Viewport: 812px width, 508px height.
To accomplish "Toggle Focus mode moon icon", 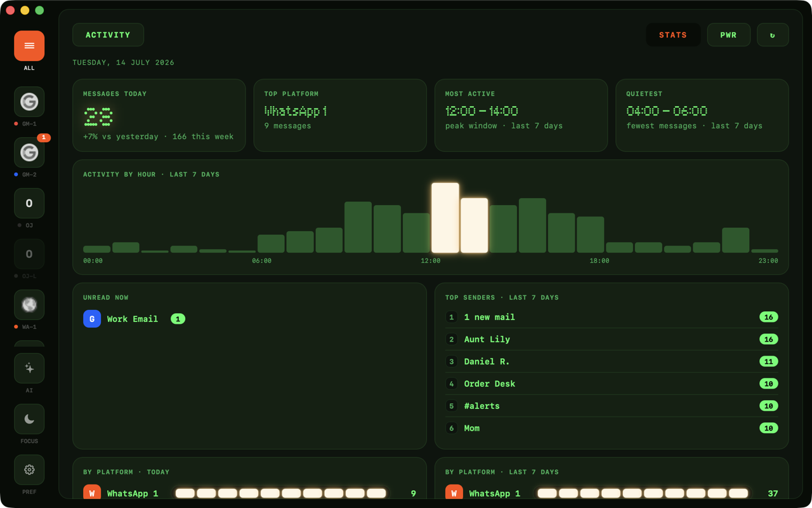I will [29, 419].
